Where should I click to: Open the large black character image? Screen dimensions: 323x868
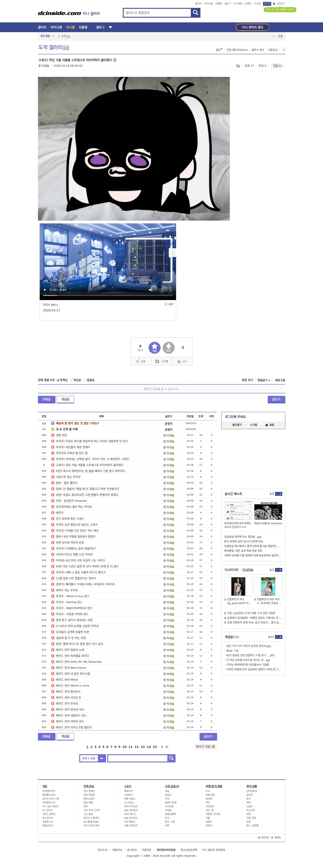click(x=134, y=149)
